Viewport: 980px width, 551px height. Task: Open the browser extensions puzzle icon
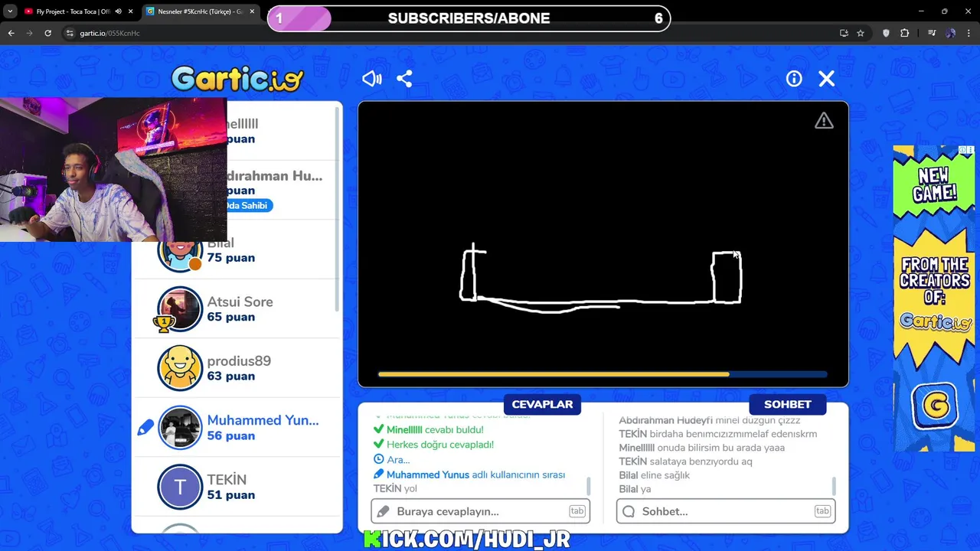tap(904, 33)
